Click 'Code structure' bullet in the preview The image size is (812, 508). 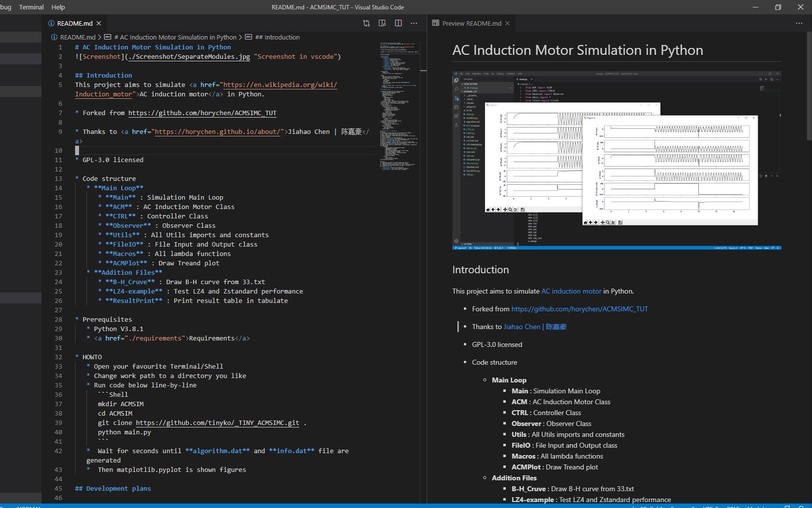click(x=494, y=362)
